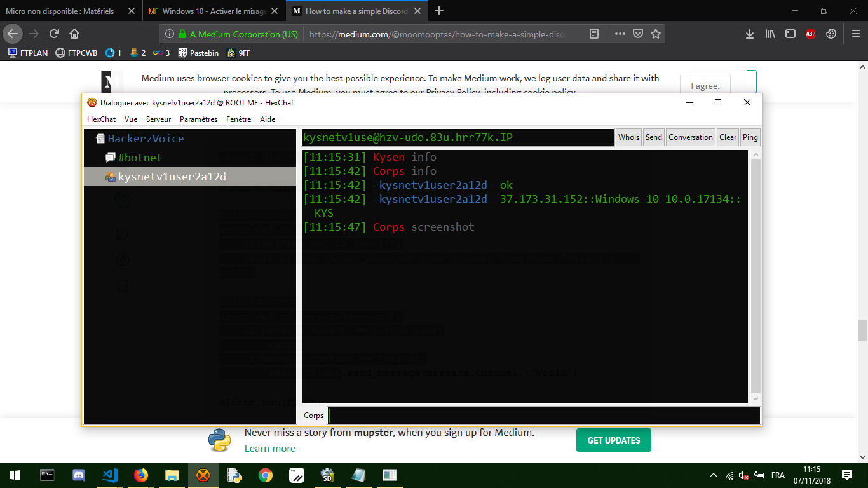868x488 pixels.
Task: Open Windows notification center
Action: (847, 475)
